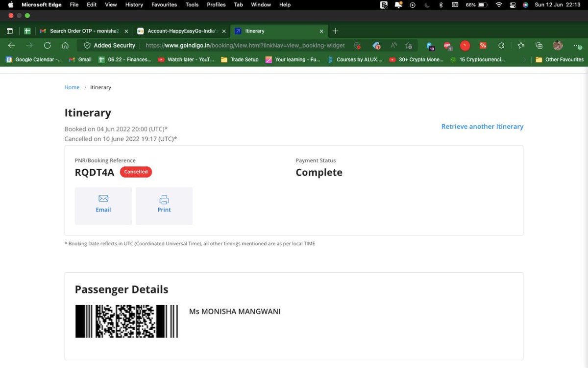The height and width of the screenshot is (368, 588).
Task: Open Google Calendar bookmark
Action: tap(34, 59)
